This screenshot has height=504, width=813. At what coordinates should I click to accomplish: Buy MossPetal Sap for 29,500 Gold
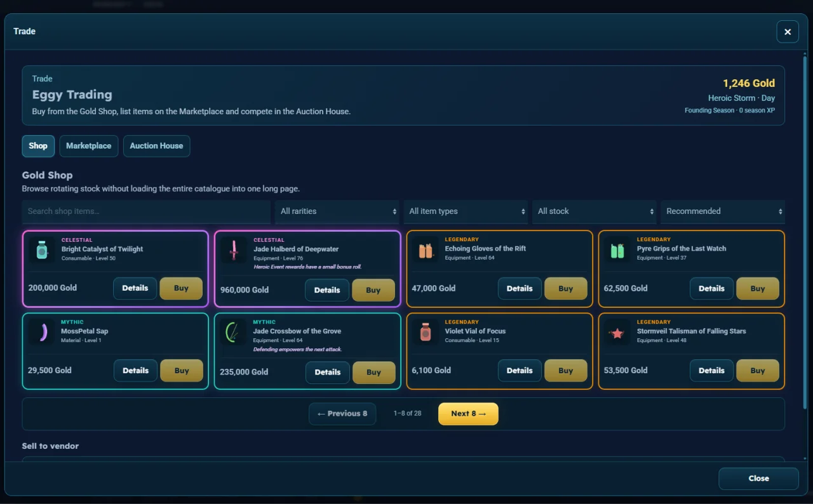click(x=182, y=371)
